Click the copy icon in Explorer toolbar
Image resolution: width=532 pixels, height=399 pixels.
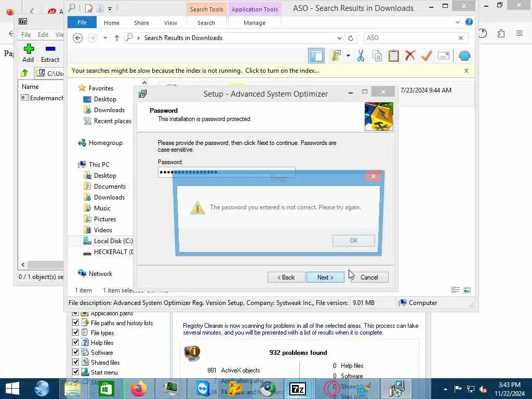tap(377, 56)
